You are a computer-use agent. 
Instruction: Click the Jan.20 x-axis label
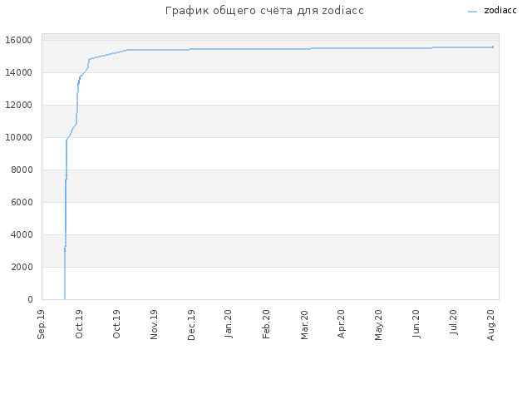[x=229, y=324]
